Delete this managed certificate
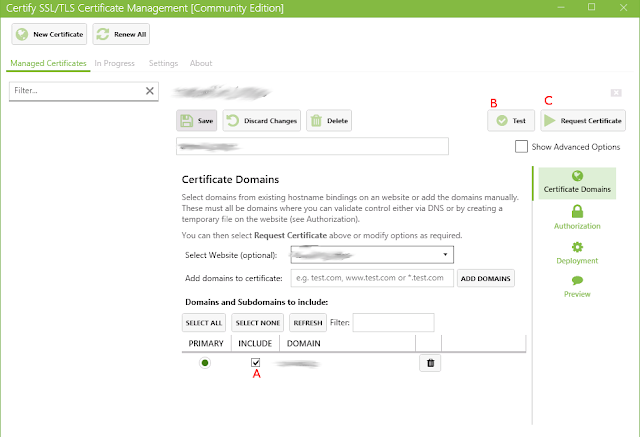 pyautogui.click(x=329, y=120)
